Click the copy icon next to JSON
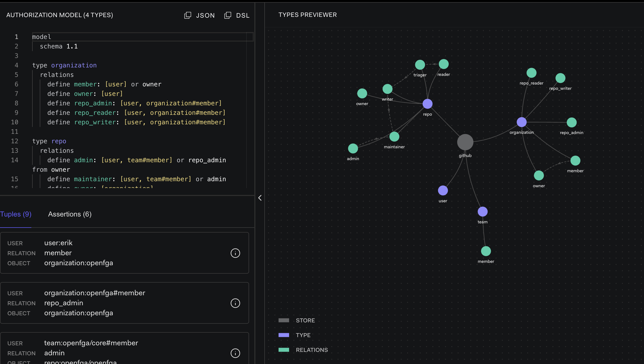The height and width of the screenshot is (364, 644). coord(187,15)
